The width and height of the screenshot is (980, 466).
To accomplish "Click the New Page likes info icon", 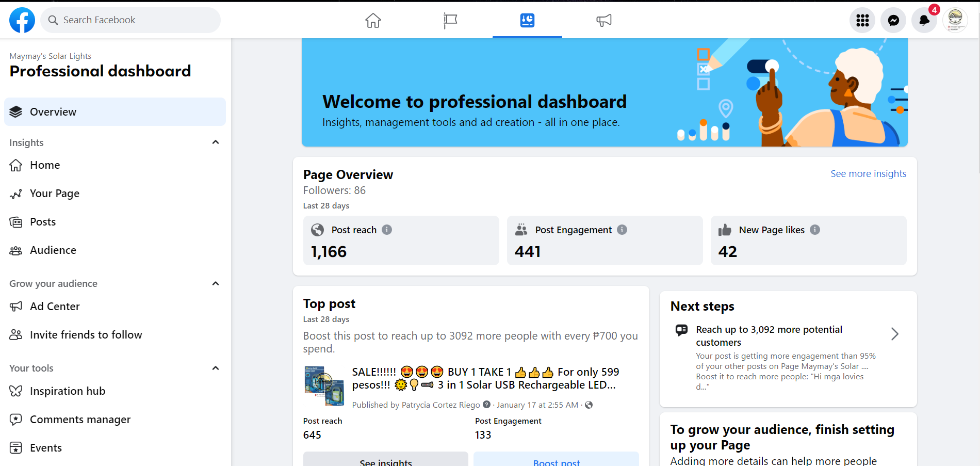I will pos(815,230).
